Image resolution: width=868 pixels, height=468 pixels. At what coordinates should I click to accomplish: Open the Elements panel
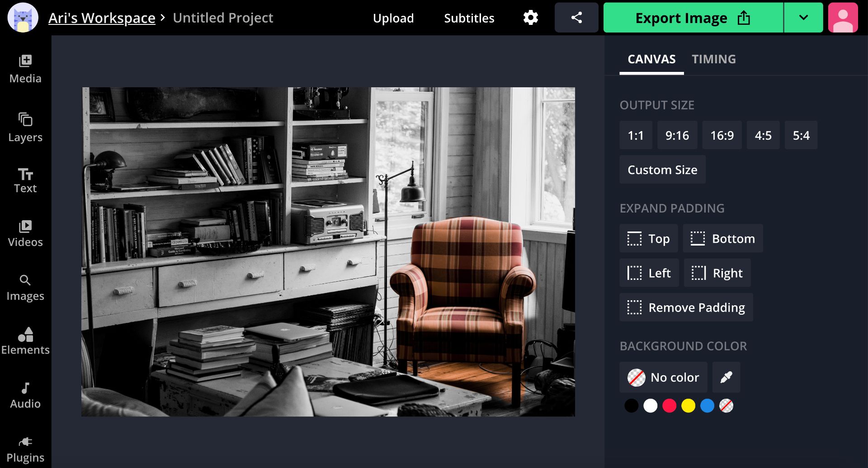(25, 341)
